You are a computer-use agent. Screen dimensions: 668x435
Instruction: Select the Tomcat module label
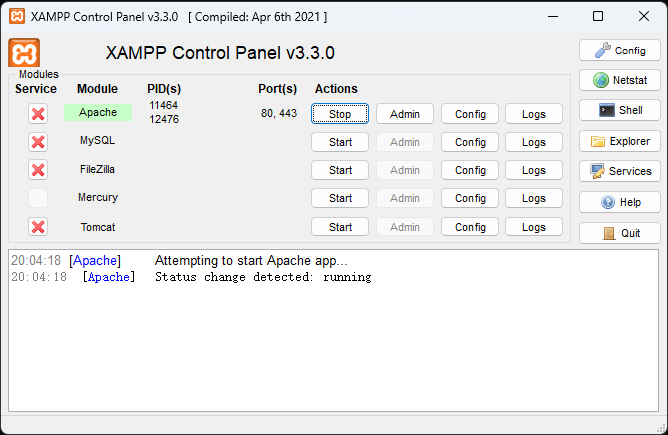(98, 227)
